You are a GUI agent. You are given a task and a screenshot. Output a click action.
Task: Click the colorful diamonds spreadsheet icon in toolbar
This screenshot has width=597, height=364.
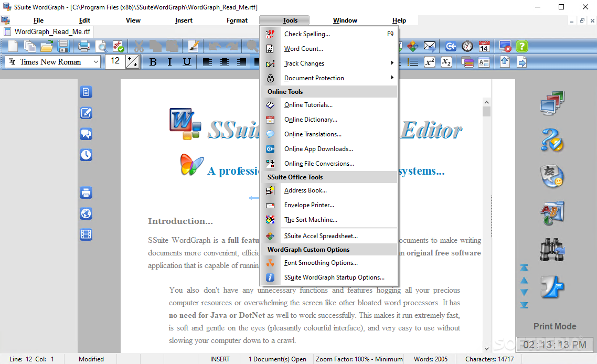point(413,47)
